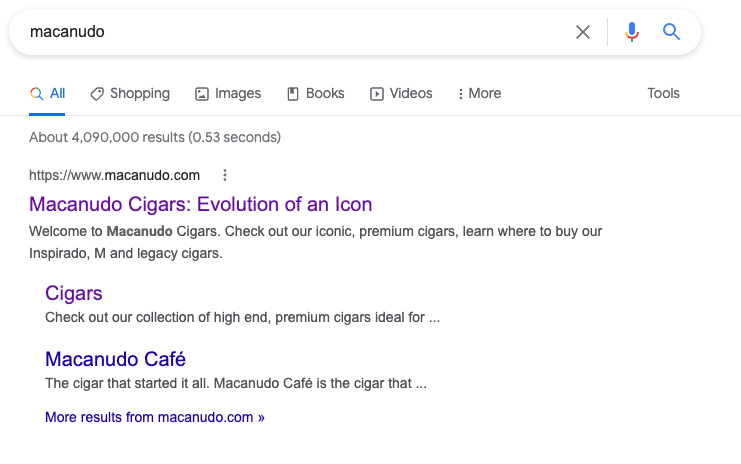Screen dimensions: 741x464
Task: Open the Tools filter options
Action: (x=663, y=94)
